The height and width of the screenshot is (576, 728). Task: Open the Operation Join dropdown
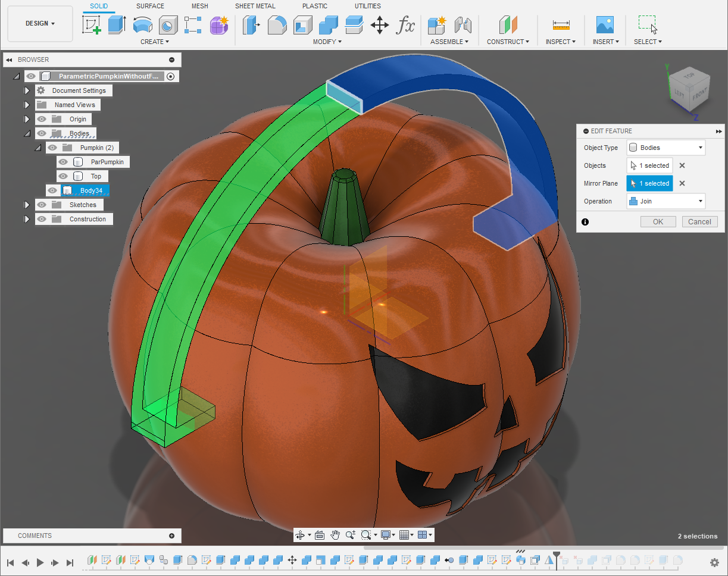665,201
